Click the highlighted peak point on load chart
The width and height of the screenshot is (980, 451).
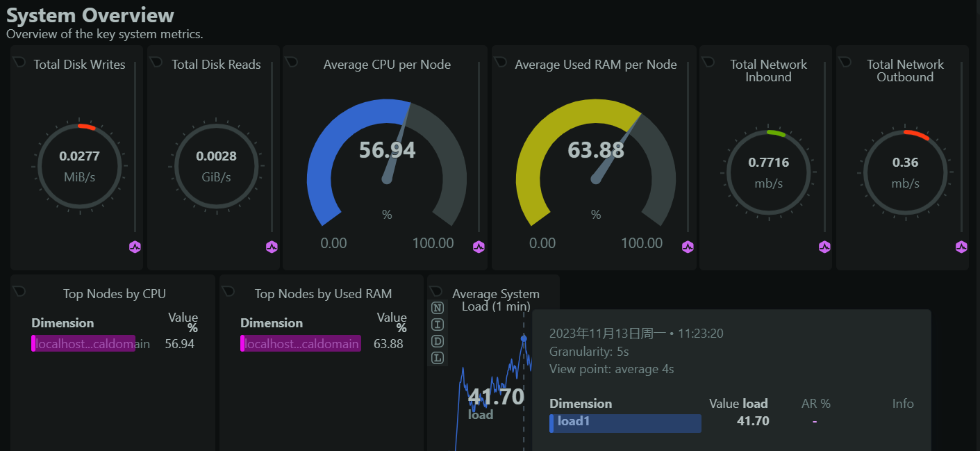click(524, 338)
